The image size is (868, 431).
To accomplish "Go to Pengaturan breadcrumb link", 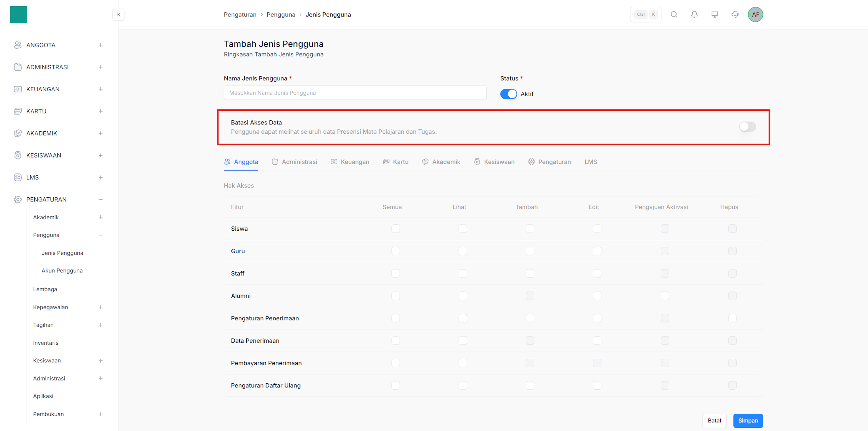I will [x=240, y=14].
